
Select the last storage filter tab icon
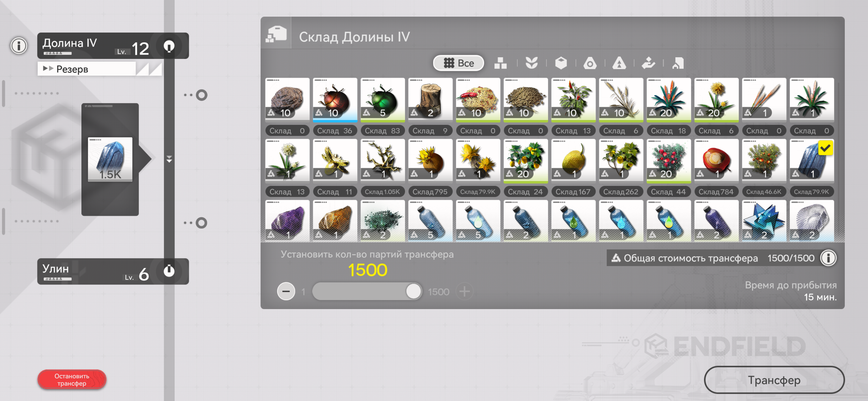[678, 63]
